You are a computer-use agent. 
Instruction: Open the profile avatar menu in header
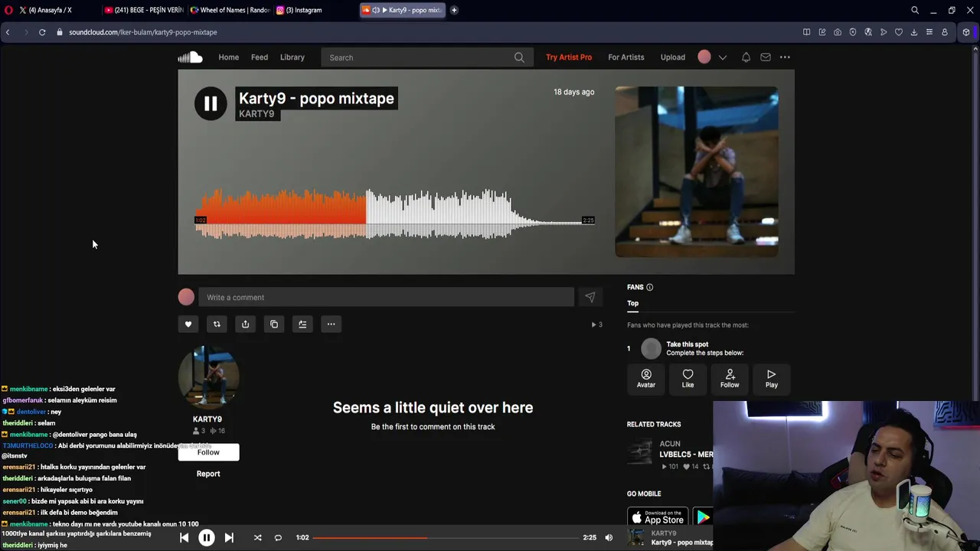704,57
